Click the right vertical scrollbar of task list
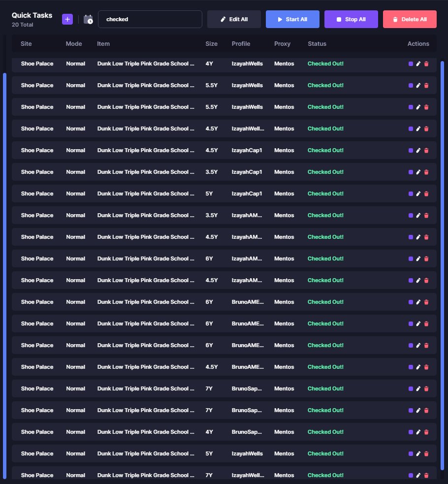 443,265
